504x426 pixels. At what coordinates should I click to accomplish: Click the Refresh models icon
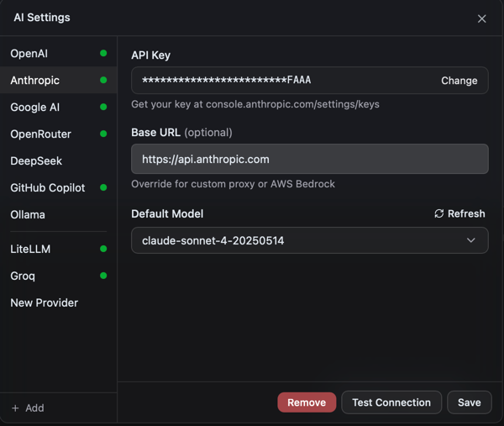[x=439, y=213]
